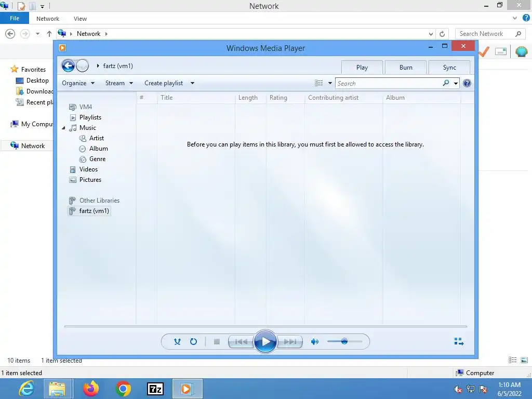532x399 pixels.
Task: Click the Media Player back arrow button
Action: click(68, 66)
